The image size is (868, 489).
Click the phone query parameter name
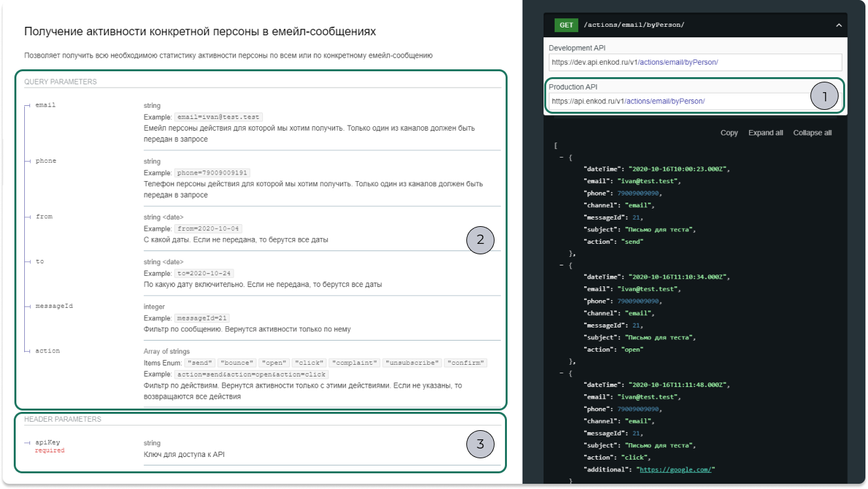coord(46,161)
